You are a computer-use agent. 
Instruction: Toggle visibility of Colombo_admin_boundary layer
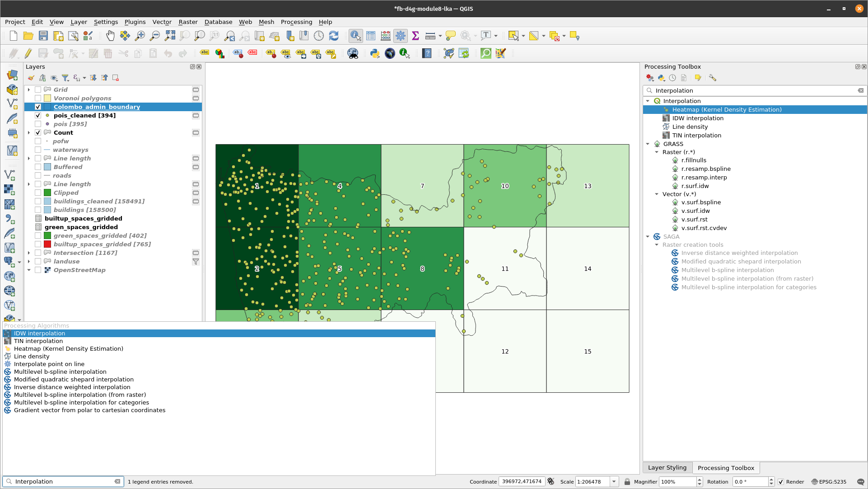coord(37,107)
